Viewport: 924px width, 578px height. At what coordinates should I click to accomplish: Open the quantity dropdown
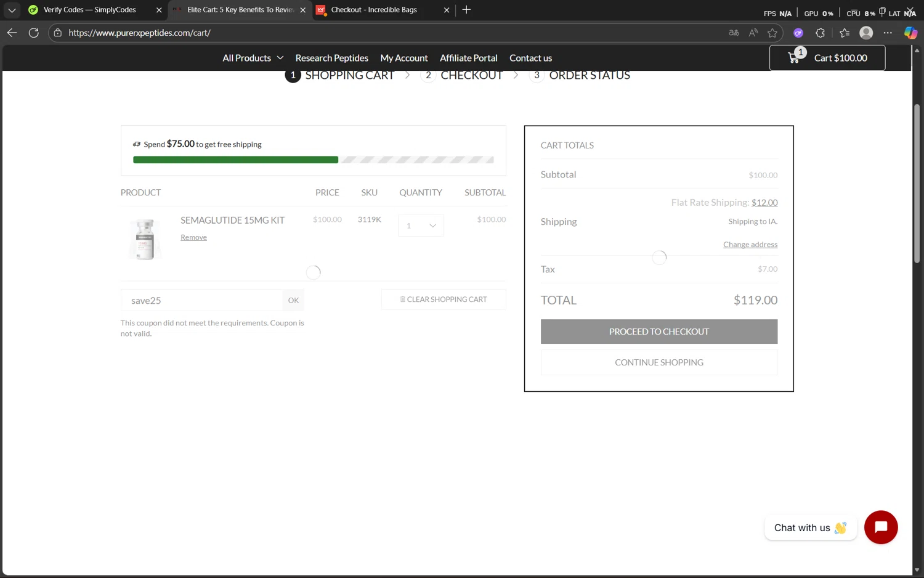pos(421,226)
